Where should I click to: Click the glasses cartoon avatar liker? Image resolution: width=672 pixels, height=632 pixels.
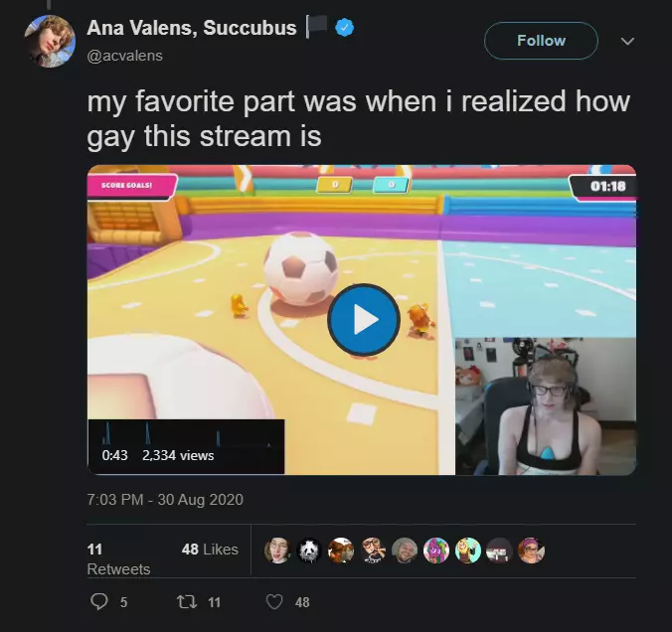(x=373, y=551)
